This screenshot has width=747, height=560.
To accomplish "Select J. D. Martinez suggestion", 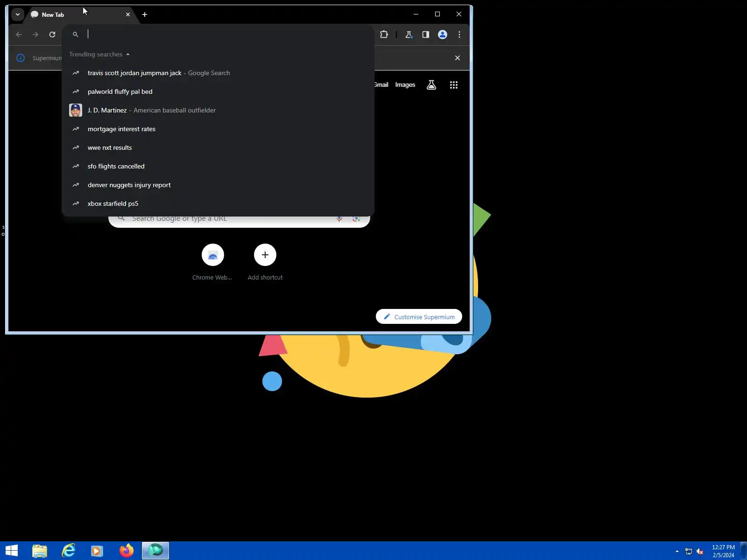I will click(218, 110).
